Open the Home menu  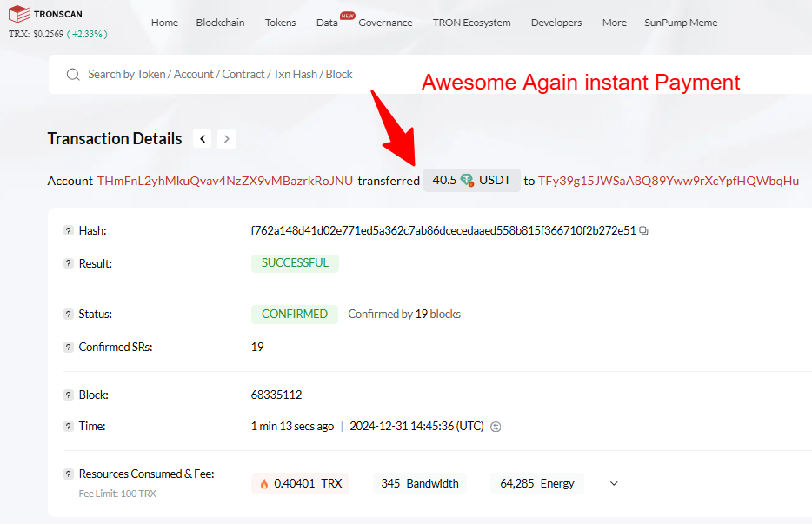(164, 23)
